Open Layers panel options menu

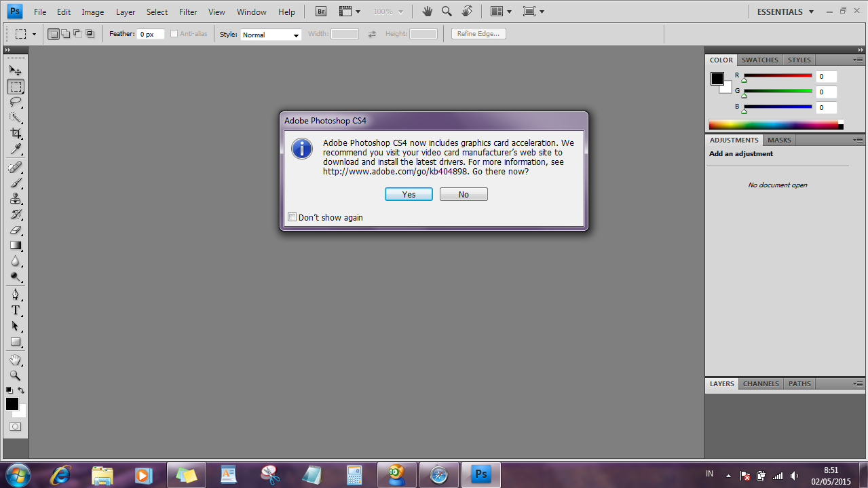tap(858, 383)
